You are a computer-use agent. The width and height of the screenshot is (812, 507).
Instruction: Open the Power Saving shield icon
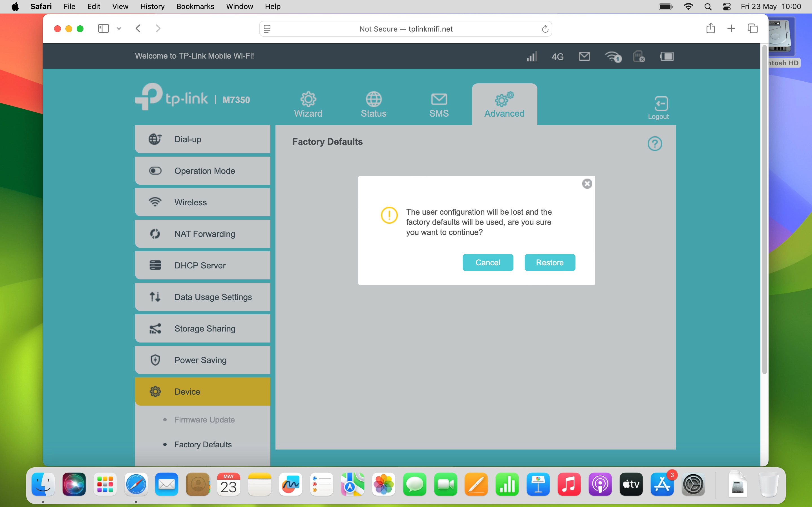[155, 359]
